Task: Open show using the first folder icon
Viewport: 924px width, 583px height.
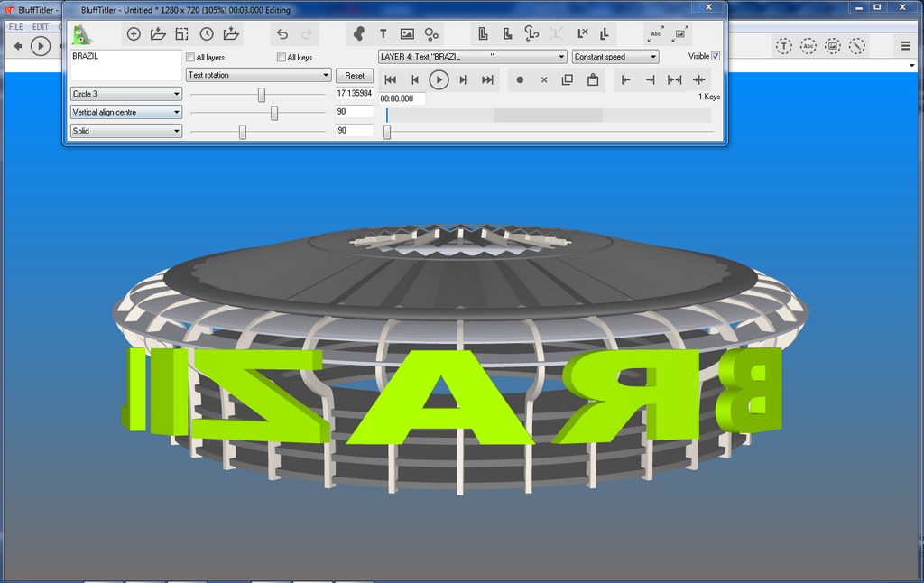Action: pos(158,34)
